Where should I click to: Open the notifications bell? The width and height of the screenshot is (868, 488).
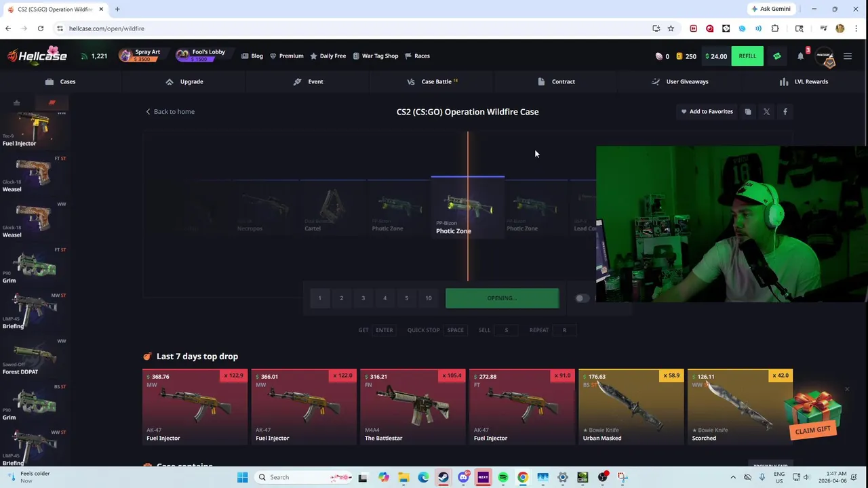[800, 56]
